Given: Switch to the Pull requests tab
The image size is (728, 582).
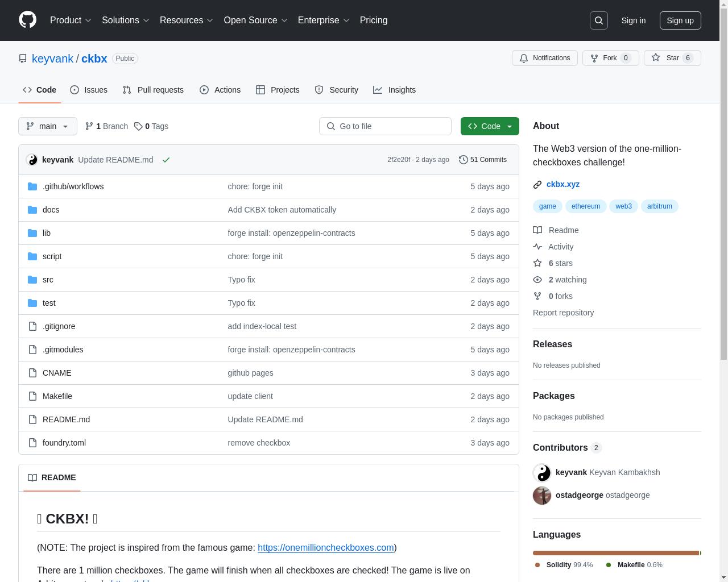Looking at the screenshot, I should [153, 90].
